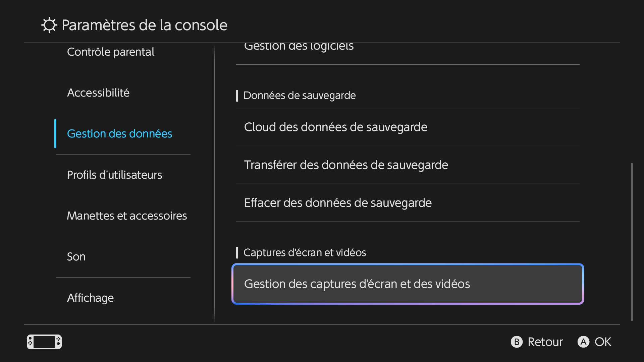Screen dimensions: 644x362
Task: Click the right panel vertical scrollbar
Action: [x=632, y=241]
